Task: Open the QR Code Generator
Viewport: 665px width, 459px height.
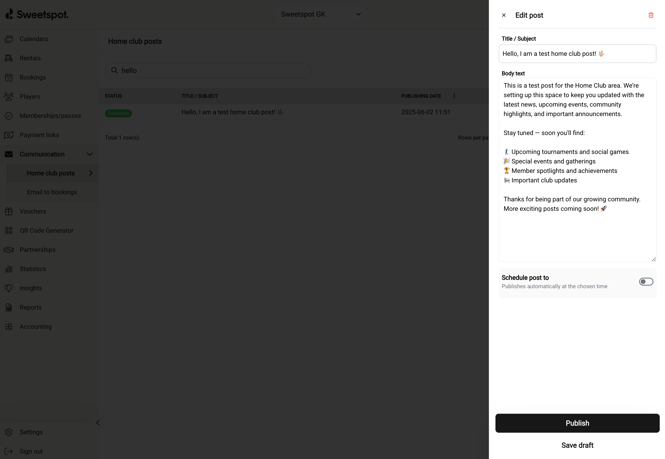Action: [x=46, y=230]
